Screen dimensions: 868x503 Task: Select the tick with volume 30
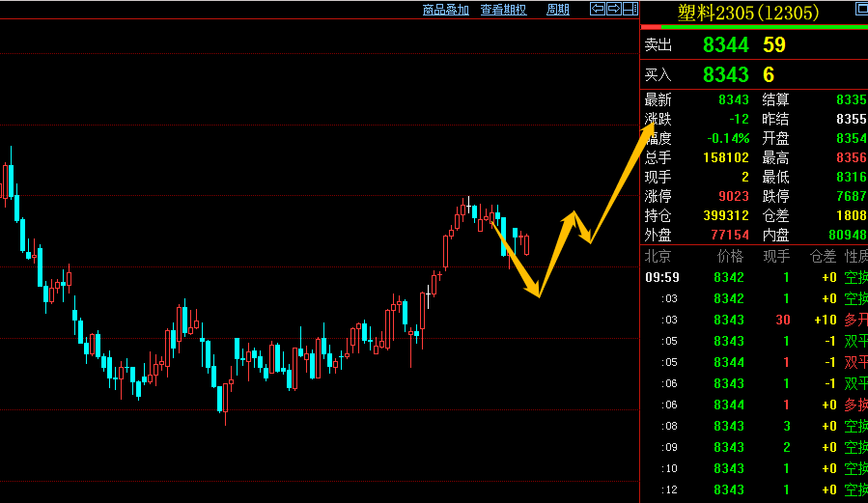point(782,320)
